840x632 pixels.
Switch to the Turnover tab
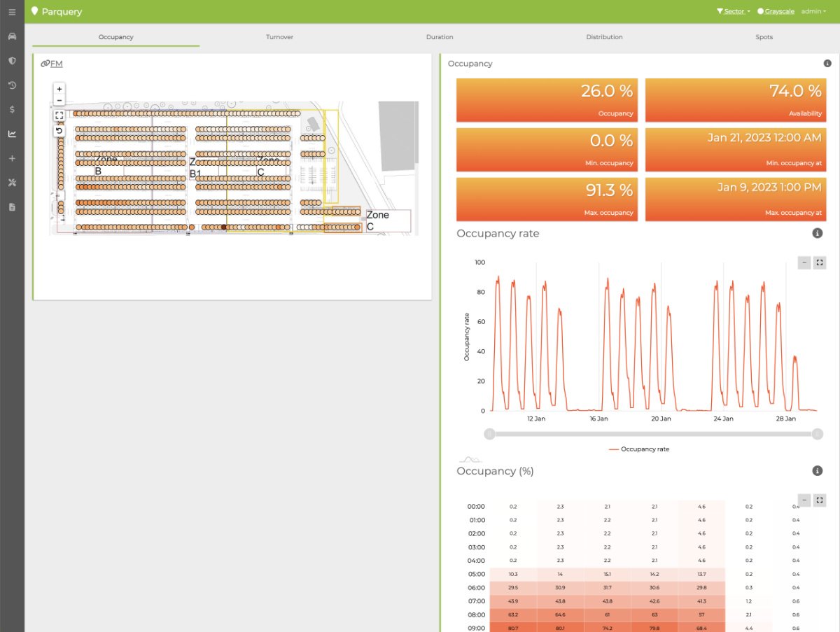(x=279, y=37)
